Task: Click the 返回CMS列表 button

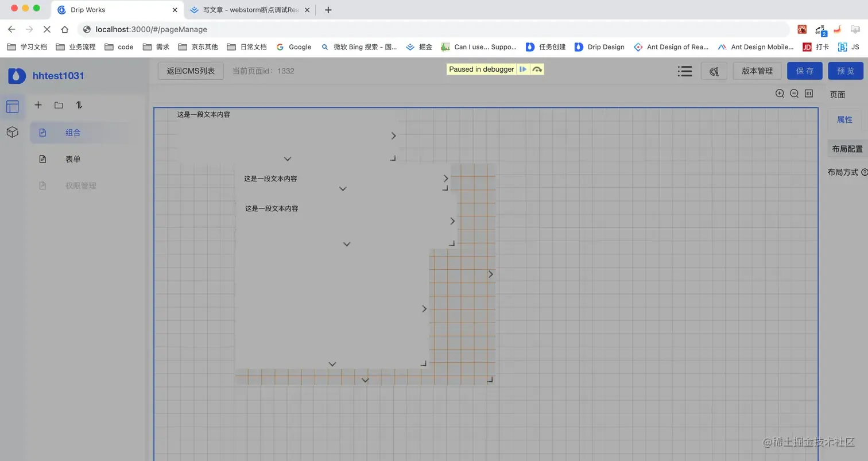Action: (x=191, y=71)
